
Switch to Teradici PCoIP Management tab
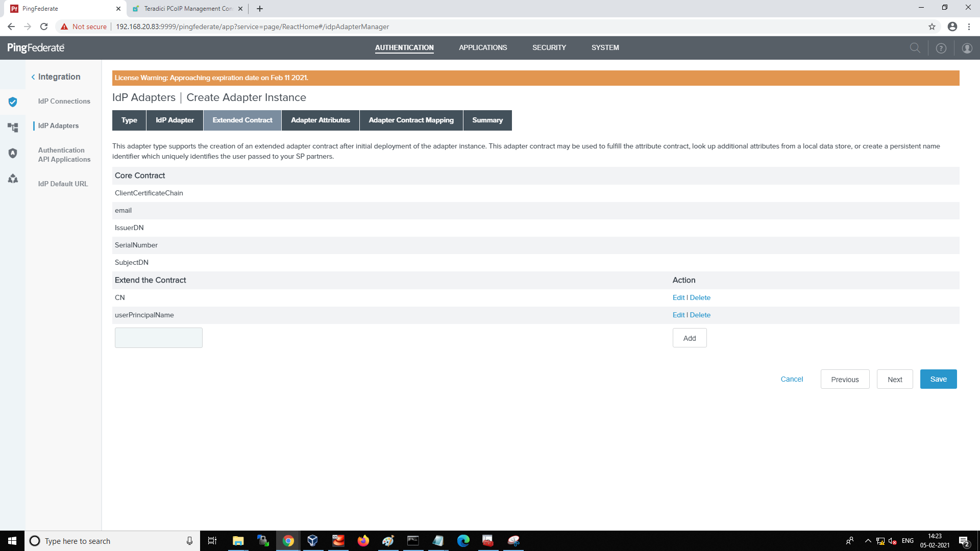point(186,9)
